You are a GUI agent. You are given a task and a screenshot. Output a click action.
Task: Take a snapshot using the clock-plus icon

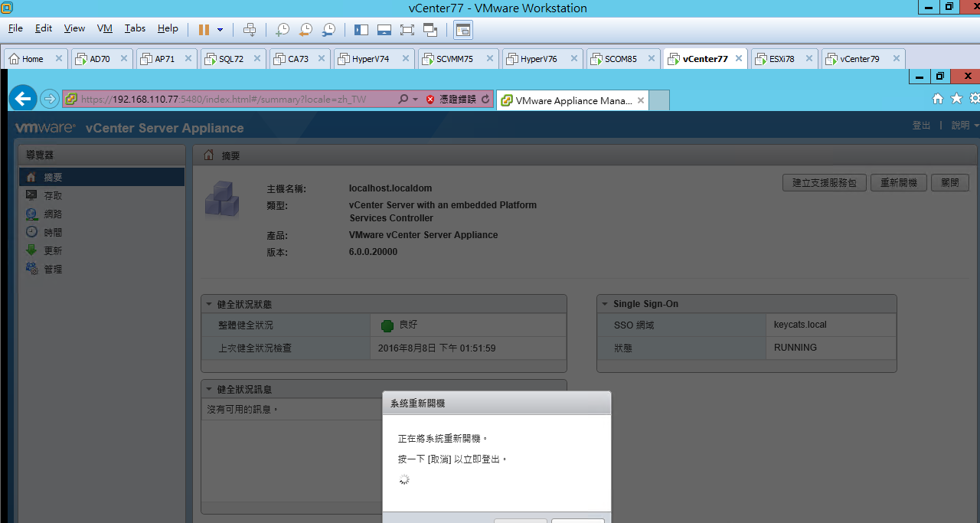(283, 29)
